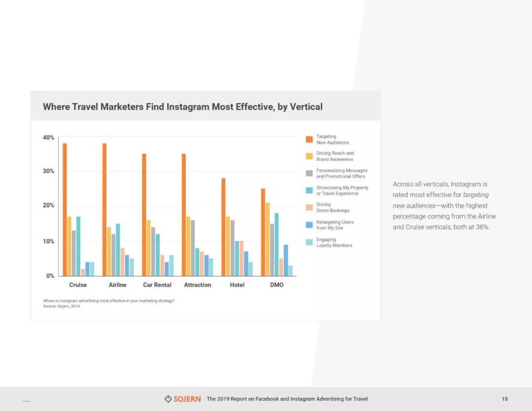The width and height of the screenshot is (532, 411).
Task: Select the yellow Driving Reach legend swatch
Action: pyautogui.click(x=309, y=156)
